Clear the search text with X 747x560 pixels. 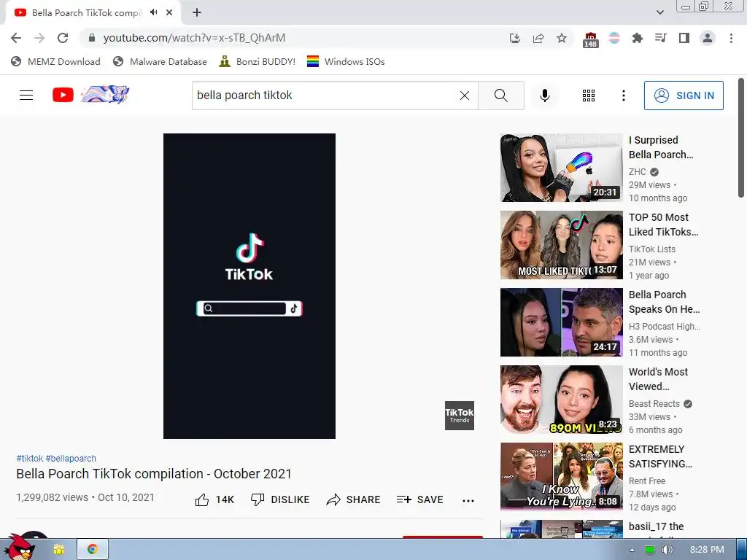[465, 96]
